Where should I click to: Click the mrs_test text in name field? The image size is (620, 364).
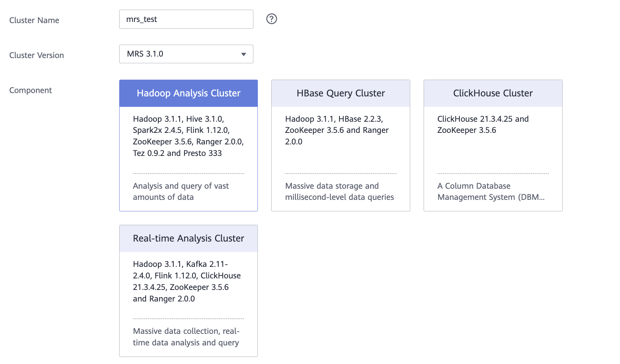pos(142,19)
